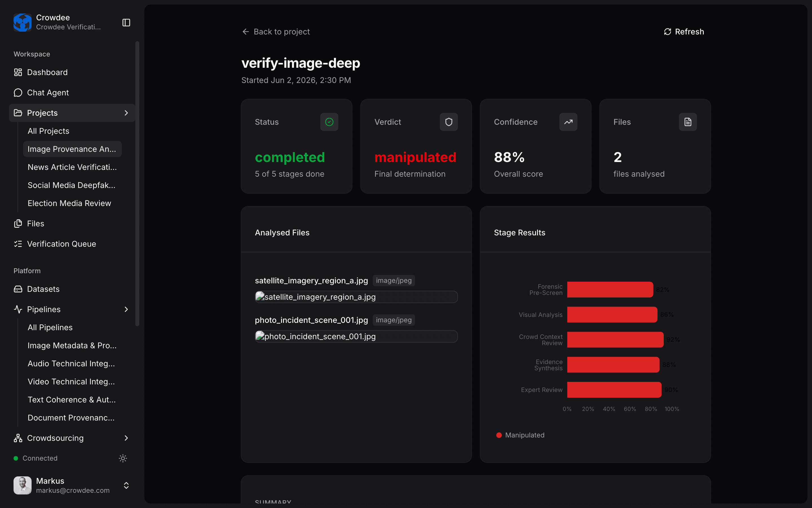Open the Verification Queue menu item
This screenshot has width=812, height=508.
[x=72, y=244]
